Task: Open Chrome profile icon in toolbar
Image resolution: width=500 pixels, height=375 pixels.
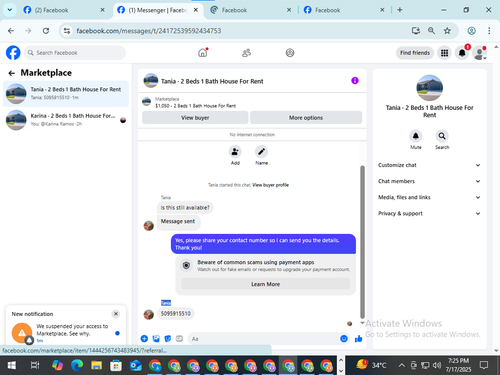Action: (471, 31)
